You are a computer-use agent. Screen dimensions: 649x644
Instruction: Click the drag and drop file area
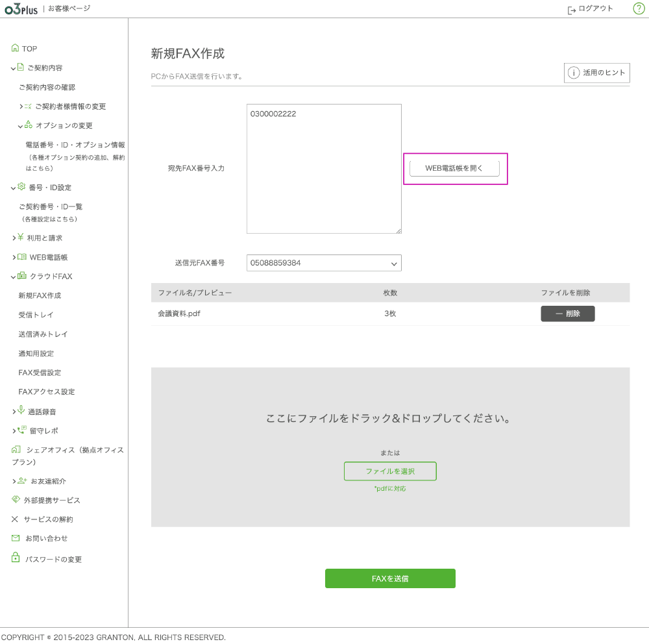tap(390, 447)
